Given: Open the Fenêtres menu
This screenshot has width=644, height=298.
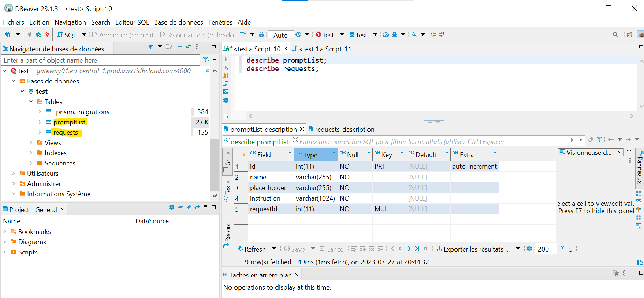Looking at the screenshot, I should (220, 22).
